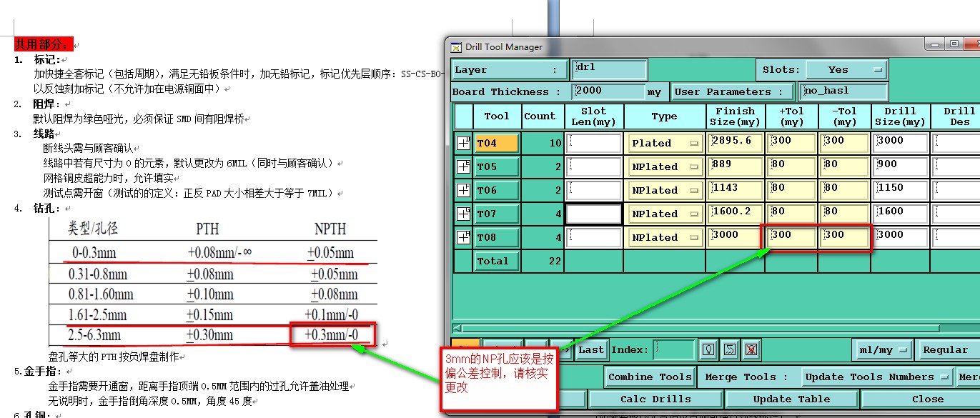Click the Drill Size field showing 900

tap(900, 166)
